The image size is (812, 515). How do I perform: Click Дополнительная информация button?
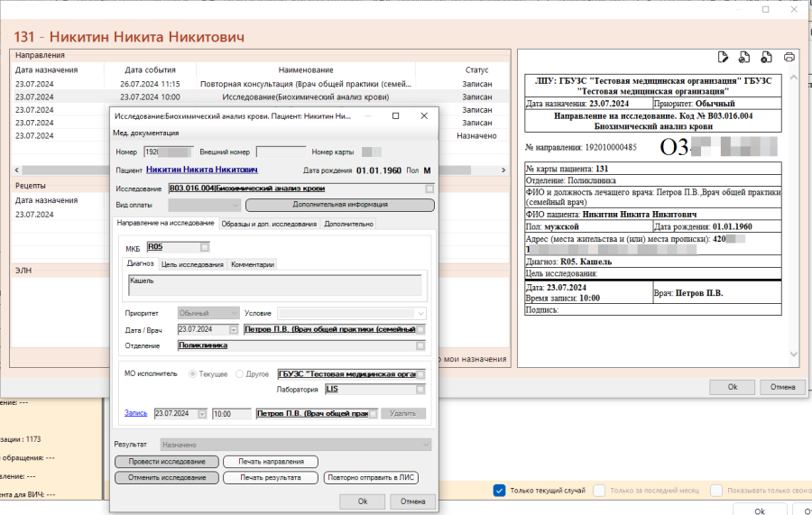pyautogui.click(x=340, y=205)
